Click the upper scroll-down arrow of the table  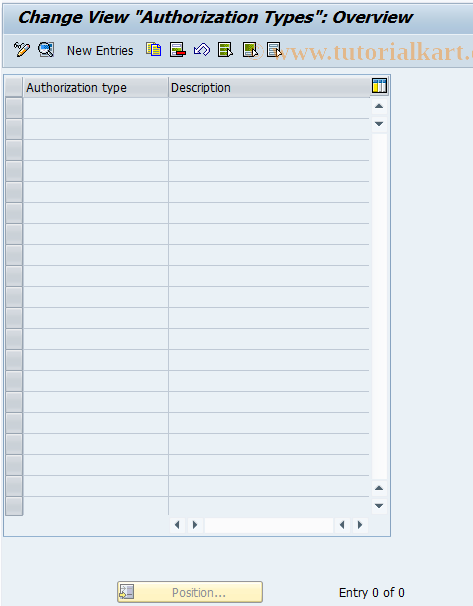tap(379, 124)
